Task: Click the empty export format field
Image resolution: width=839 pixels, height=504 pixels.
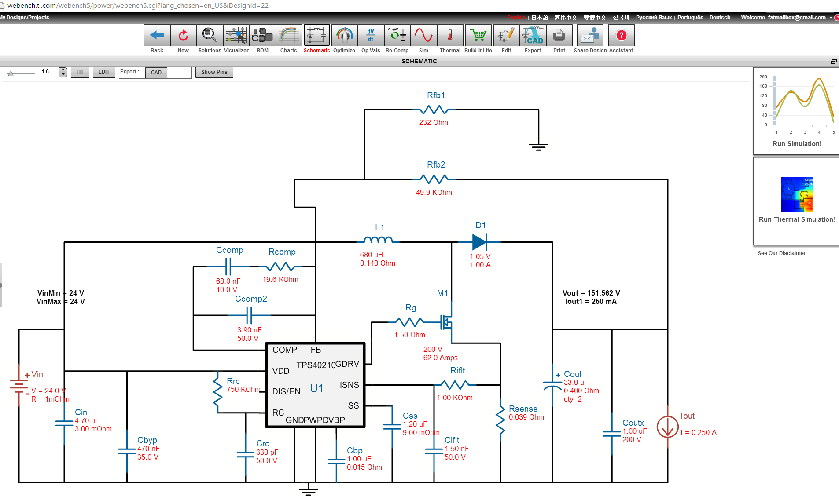Action: 179,73
